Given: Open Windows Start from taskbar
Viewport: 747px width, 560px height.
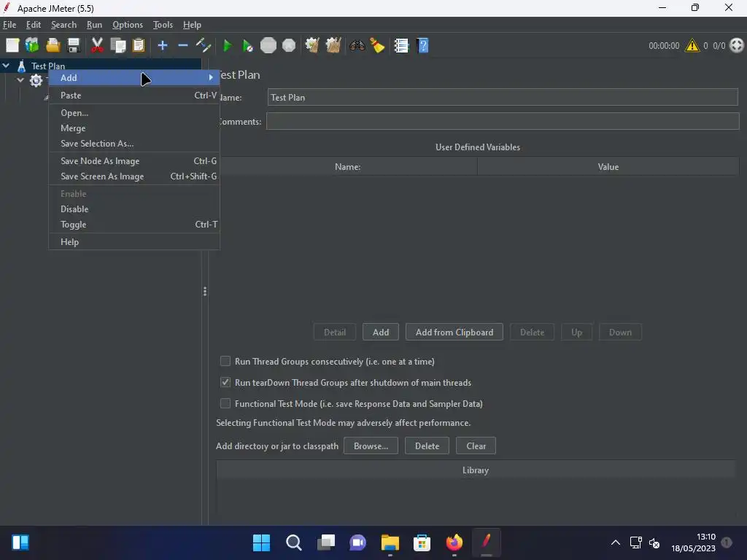Looking at the screenshot, I should 261,542.
